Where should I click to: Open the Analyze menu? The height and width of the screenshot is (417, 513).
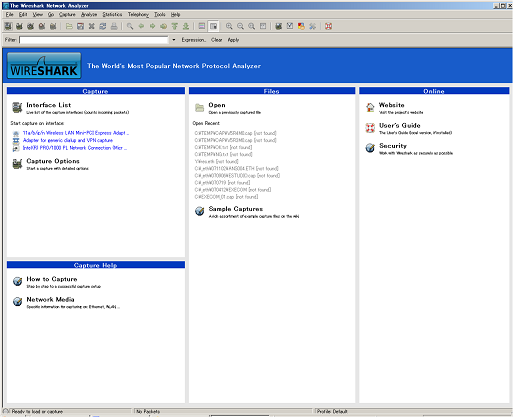coord(89,14)
